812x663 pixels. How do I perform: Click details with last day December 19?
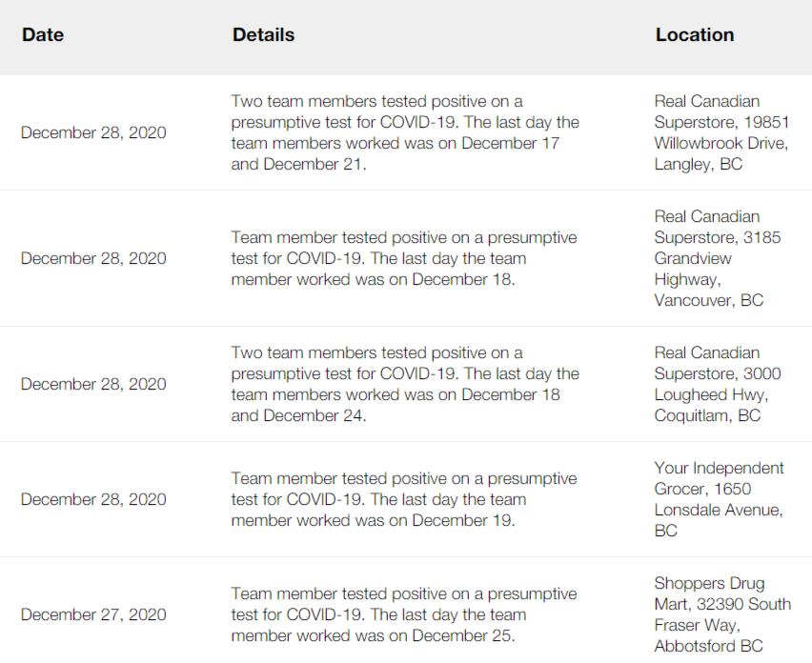coord(404,499)
